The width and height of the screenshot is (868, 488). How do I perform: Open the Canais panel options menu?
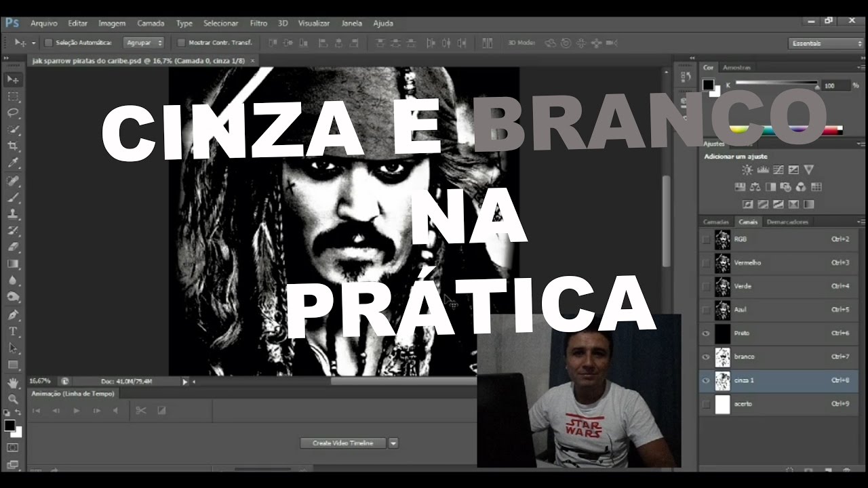coord(861,222)
